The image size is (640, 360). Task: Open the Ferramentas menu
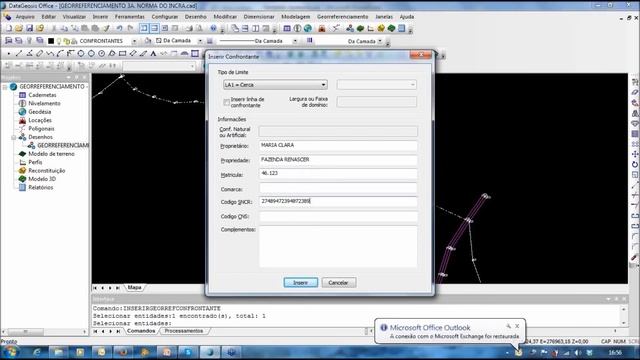[x=129, y=17]
